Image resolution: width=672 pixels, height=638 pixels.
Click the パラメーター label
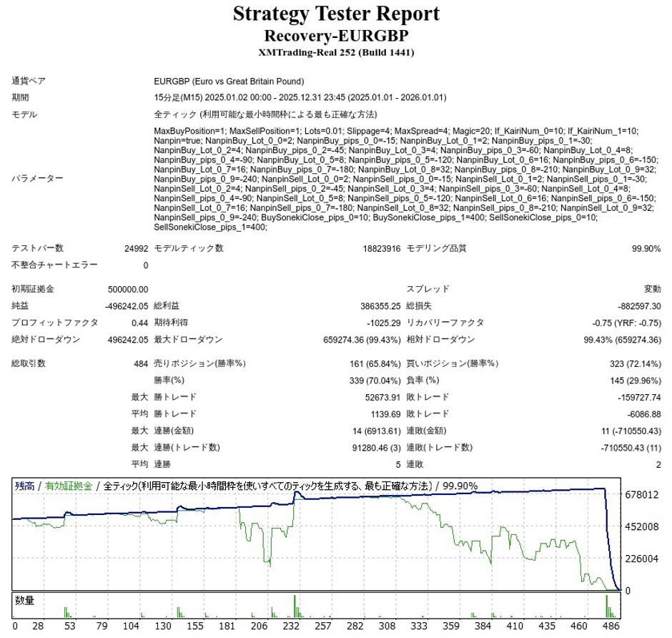pos(37,178)
